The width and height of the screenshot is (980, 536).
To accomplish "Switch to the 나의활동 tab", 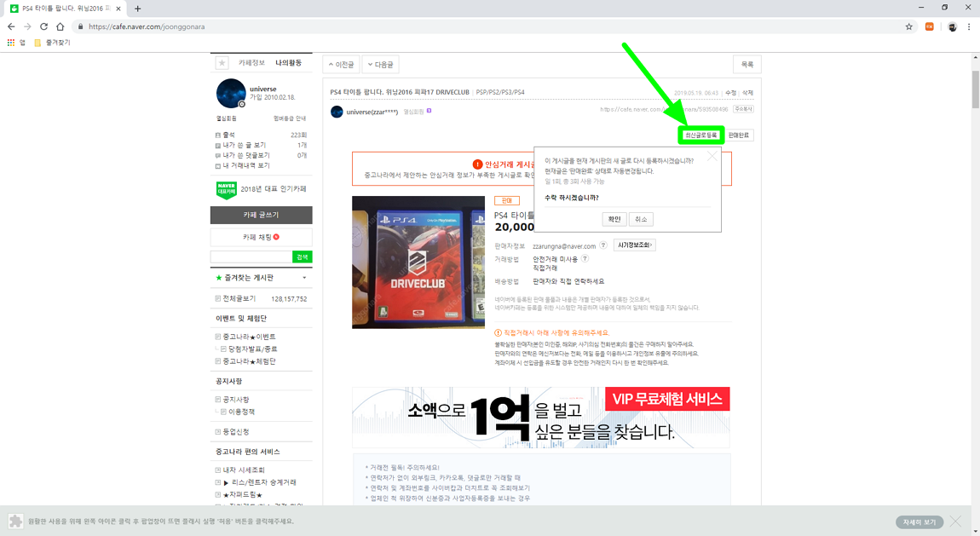I will pyautogui.click(x=289, y=63).
